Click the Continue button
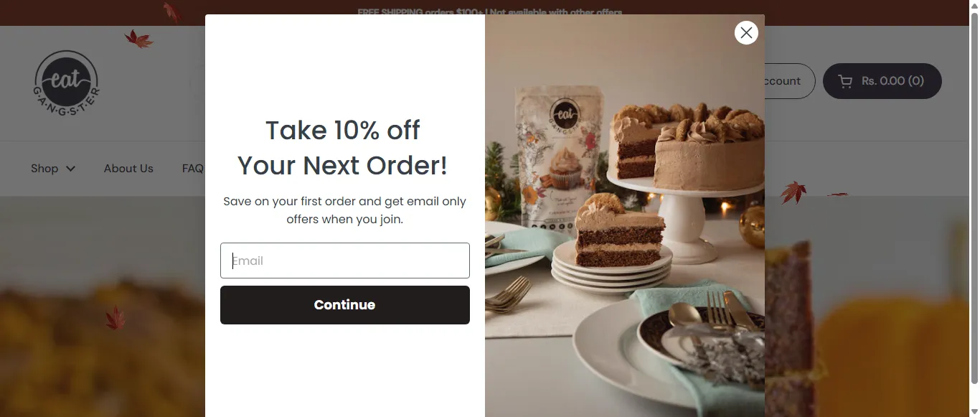The height and width of the screenshot is (417, 980). [x=344, y=305]
